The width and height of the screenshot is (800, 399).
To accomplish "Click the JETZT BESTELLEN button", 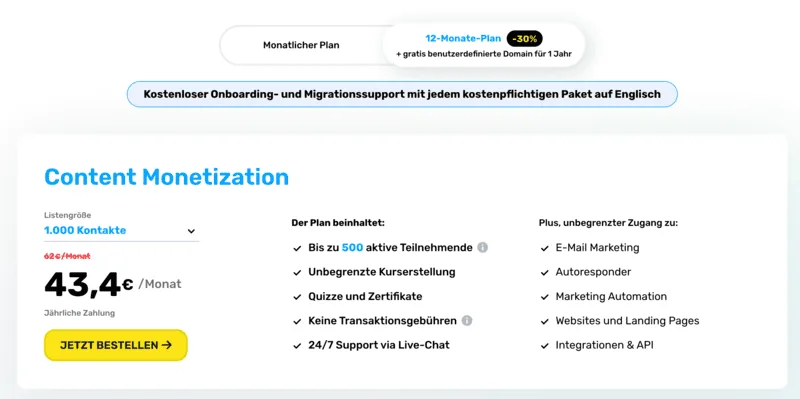I will click(116, 345).
